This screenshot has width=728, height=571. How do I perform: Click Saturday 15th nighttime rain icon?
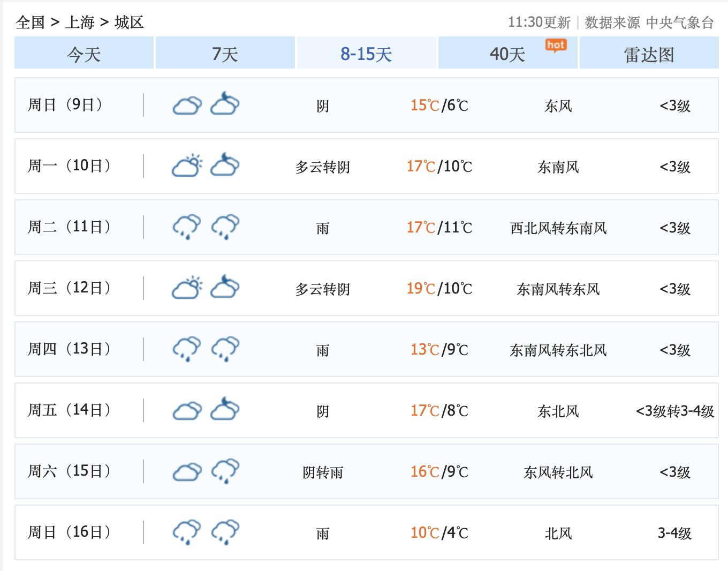(x=225, y=471)
